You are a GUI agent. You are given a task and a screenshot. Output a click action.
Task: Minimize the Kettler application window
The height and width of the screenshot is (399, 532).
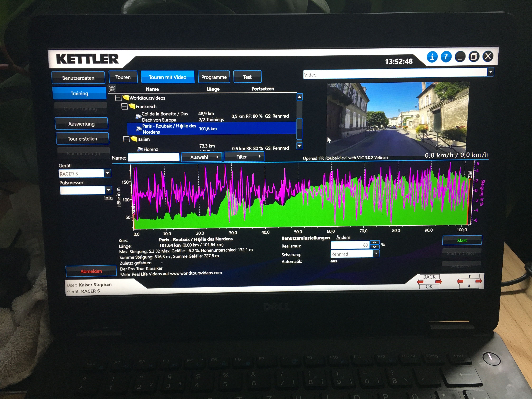pos(460,57)
